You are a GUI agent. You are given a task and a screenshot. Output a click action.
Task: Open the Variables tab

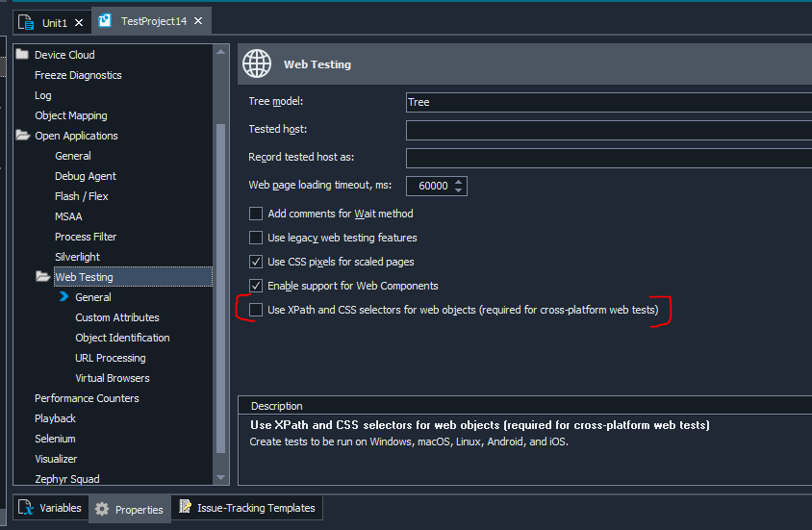[x=51, y=508]
